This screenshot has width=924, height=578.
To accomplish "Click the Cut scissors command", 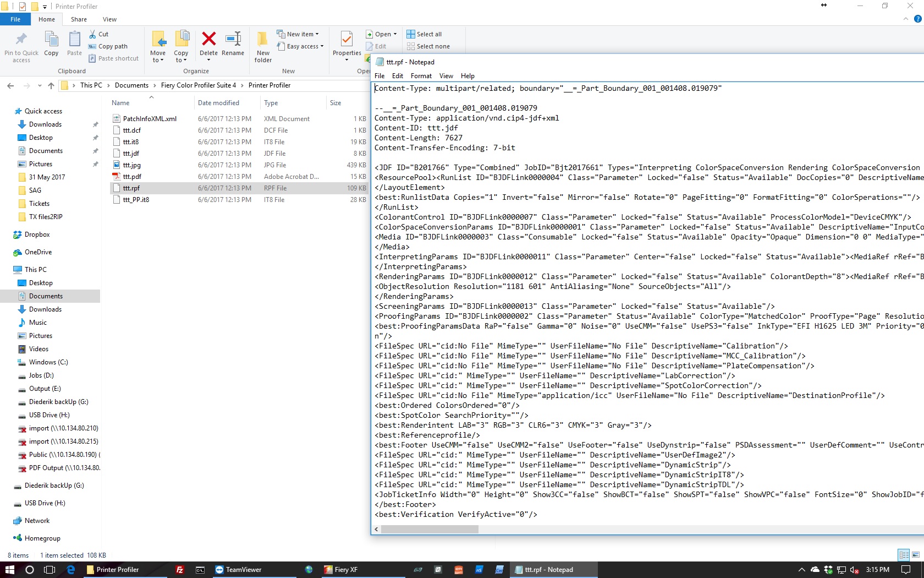I will (99, 34).
